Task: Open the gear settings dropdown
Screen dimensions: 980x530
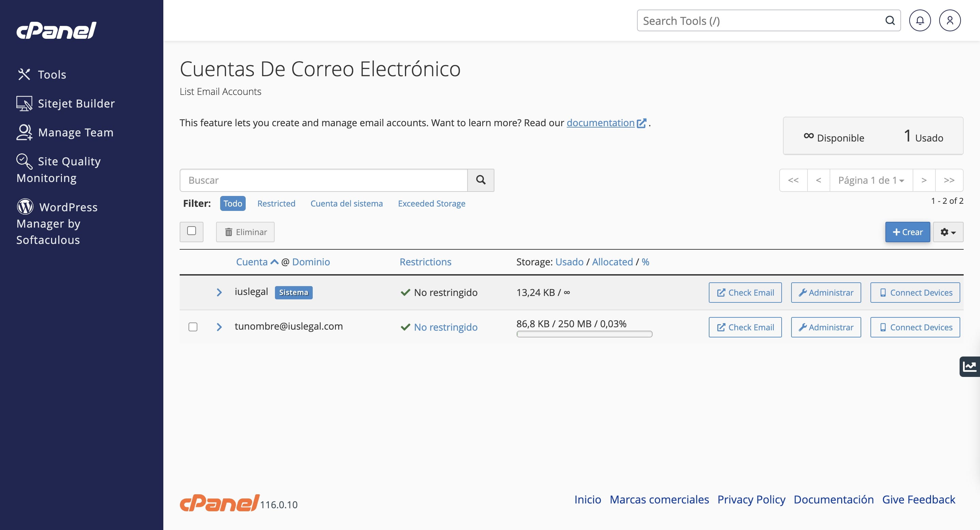Action: [948, 232]
